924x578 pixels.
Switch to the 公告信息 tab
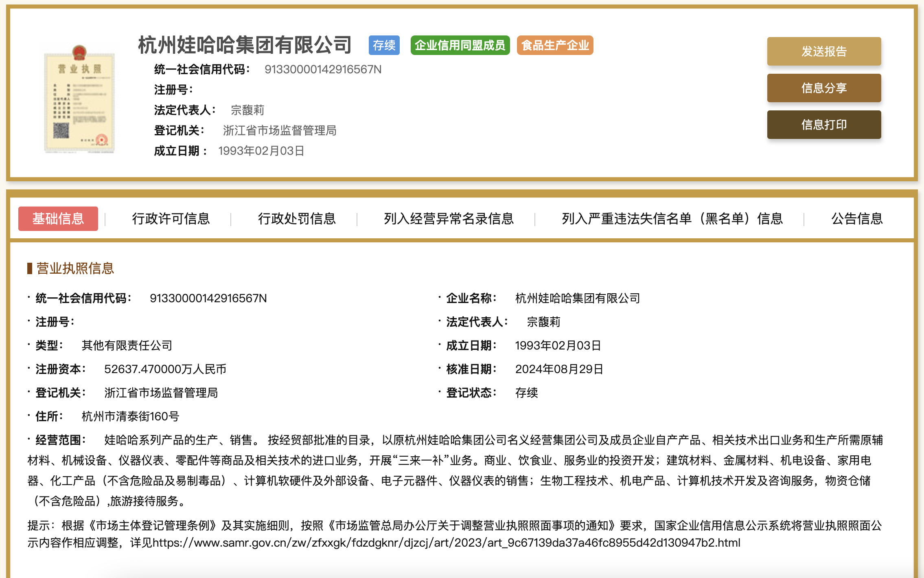tap(856, 219)
